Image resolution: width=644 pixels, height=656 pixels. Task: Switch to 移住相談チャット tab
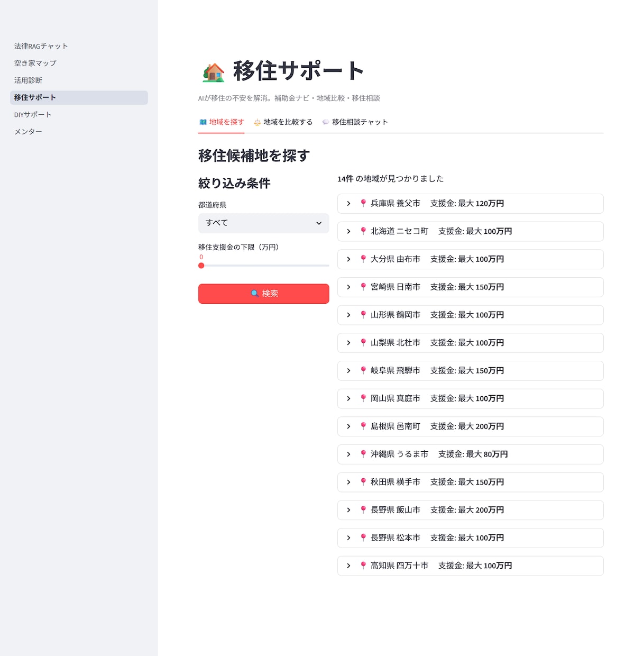pyautogui.click(x=355, y=122)
